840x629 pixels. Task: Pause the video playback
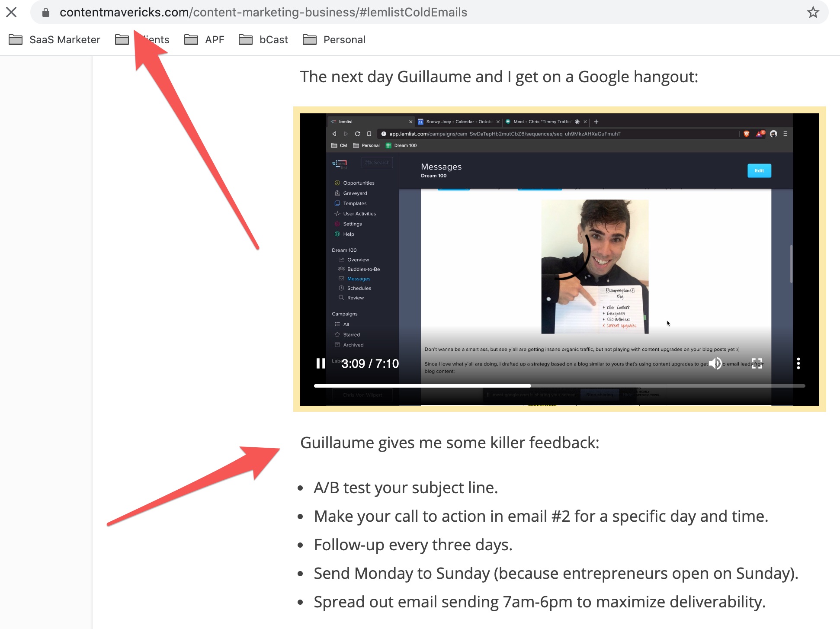pyautogui.click(x=321, y=363)
